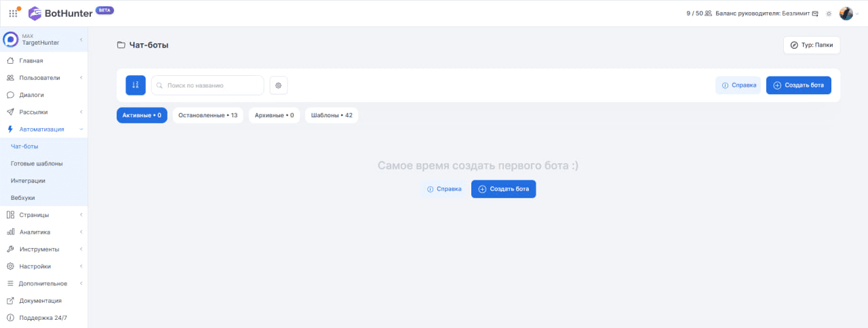868x328 pixels.
Task: Expand the Страницы chevron
Action: tap(81, 215)
